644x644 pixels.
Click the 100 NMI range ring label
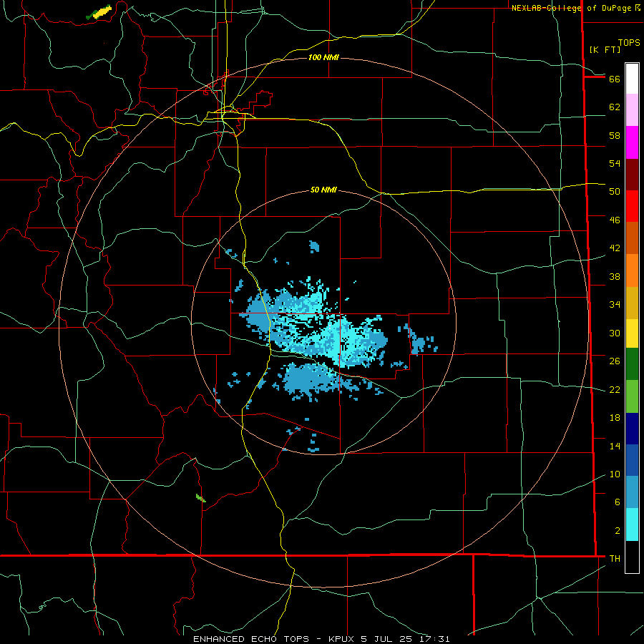pos(323,57)
